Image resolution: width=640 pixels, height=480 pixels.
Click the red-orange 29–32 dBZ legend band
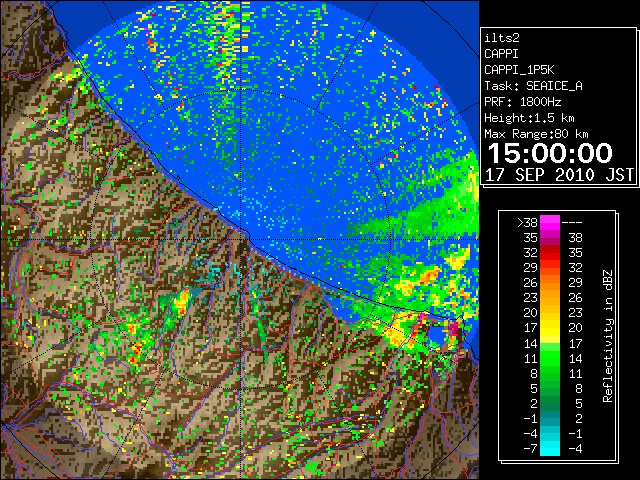coord(550,267)
